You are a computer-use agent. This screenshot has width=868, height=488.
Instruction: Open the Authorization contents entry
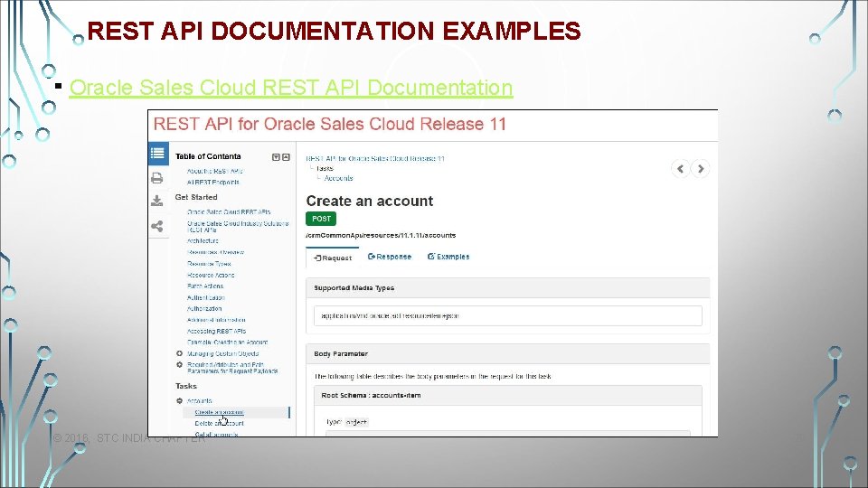pyautogui.click(x=204, y=309)
